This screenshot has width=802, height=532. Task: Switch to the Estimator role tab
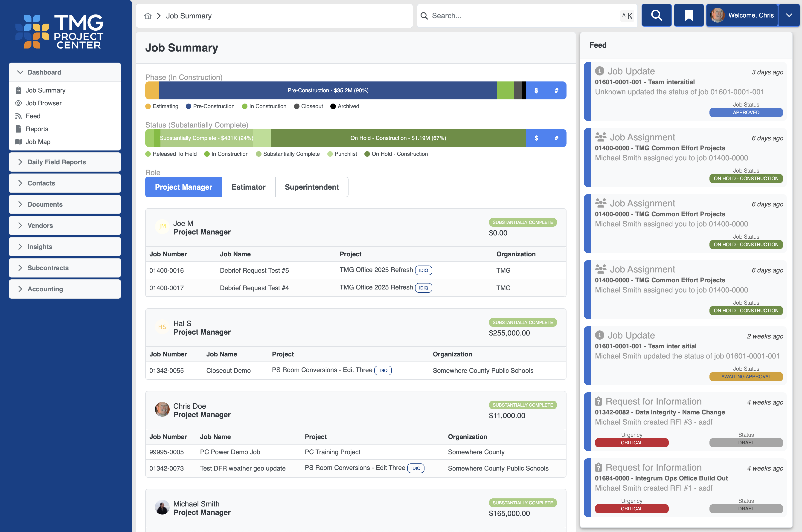[x=248, y=187]
